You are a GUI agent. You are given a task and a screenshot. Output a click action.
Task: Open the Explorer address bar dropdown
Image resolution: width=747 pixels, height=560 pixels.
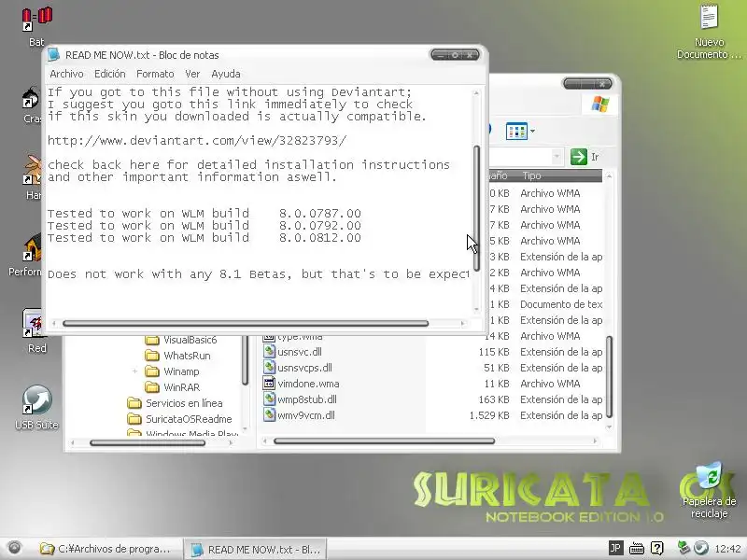click(556, 157)
